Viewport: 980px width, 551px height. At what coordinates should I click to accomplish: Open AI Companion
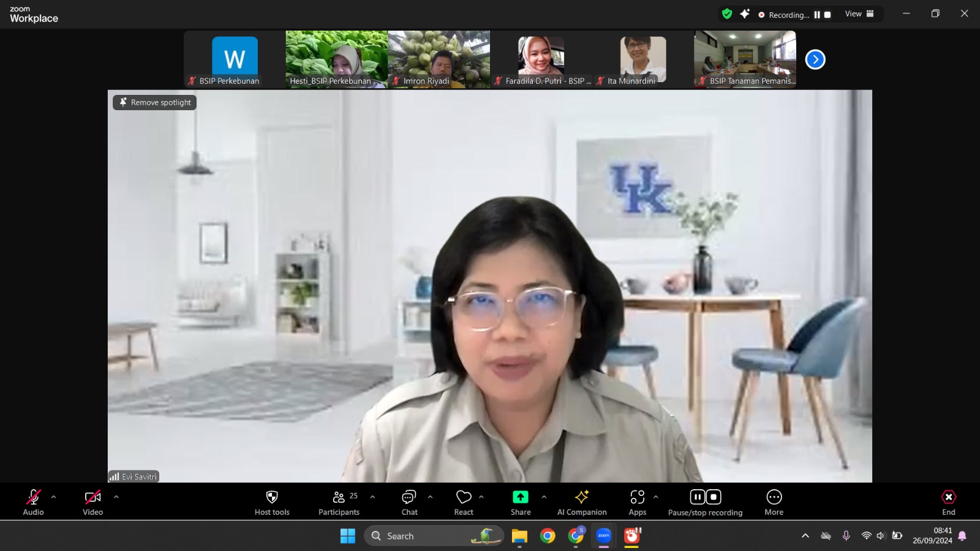point(582,502)
